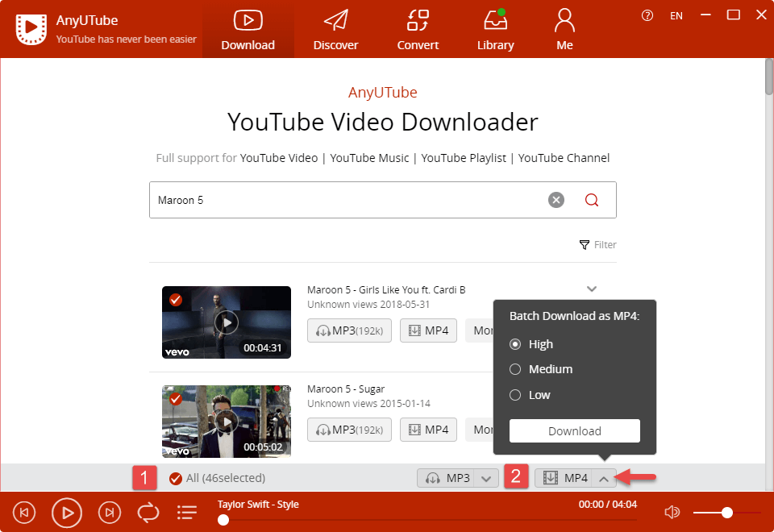Toggle the repeat loop icon

point(148,513)
